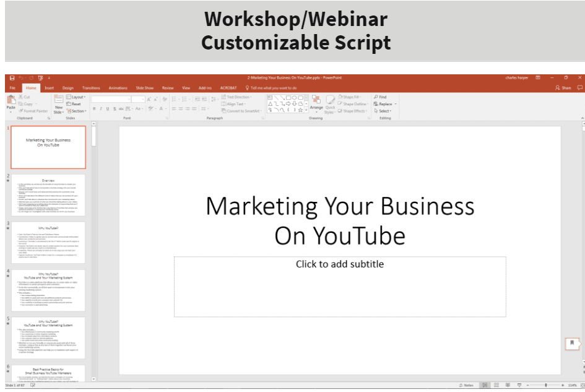Open the File tab
The height and width of the screenshot is (392, 585).
pos(12,88)
